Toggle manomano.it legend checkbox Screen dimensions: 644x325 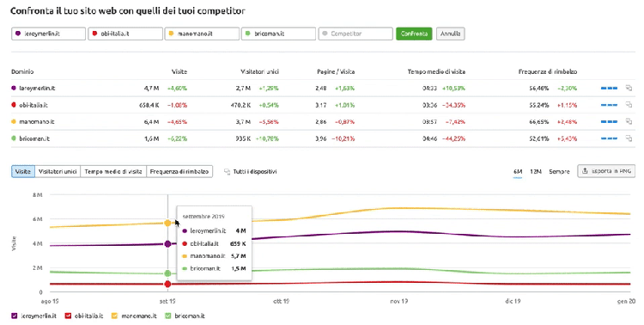tap(114, 316)
